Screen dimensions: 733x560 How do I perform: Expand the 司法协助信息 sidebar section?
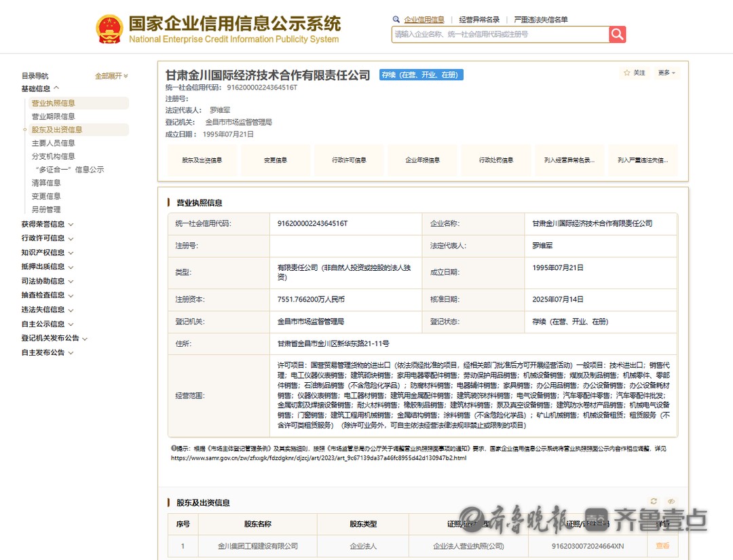tap(47, 281)
